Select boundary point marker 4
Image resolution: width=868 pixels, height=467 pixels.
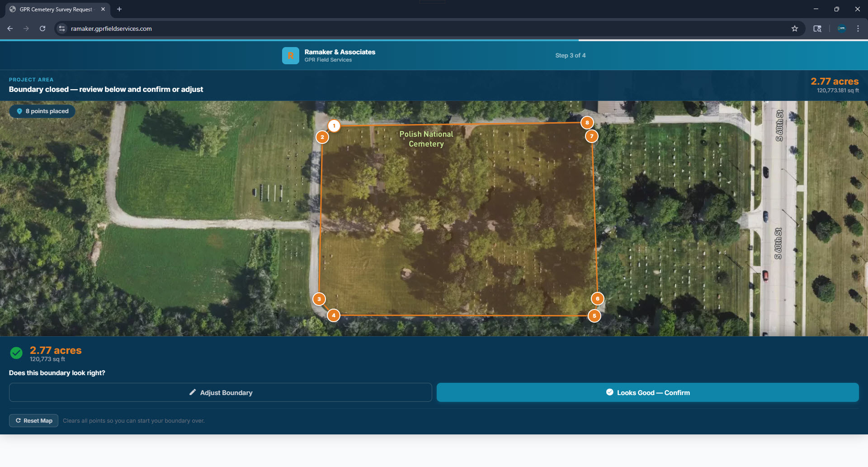pyautogui.click(x=334, y=315)
